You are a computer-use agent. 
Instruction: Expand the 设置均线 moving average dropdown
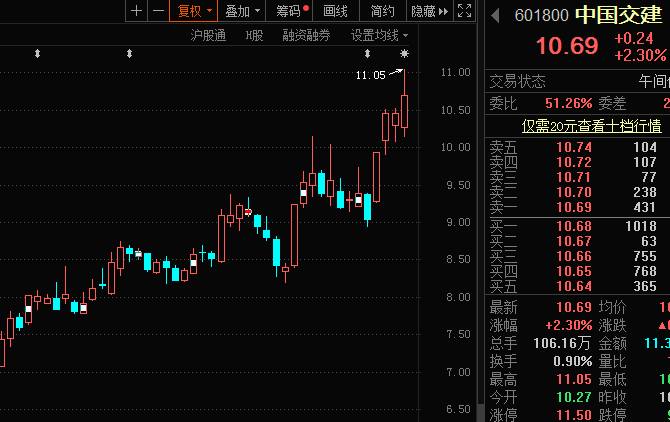tap(380, 35)
